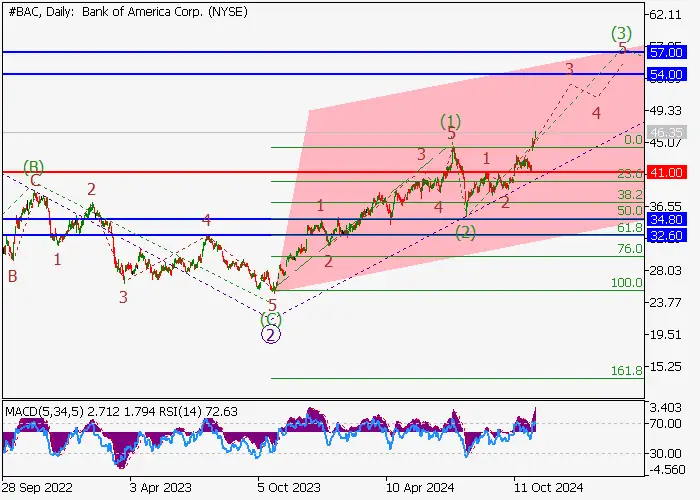Click the 62.11 price axis value
The image size is (700, 500).
[666, 15]
